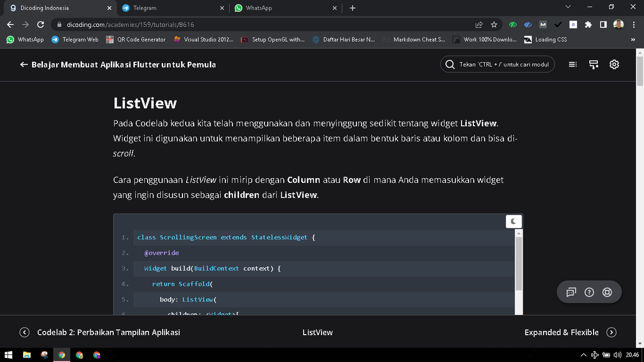Click the module search field
644x362 pixels.
498,64
